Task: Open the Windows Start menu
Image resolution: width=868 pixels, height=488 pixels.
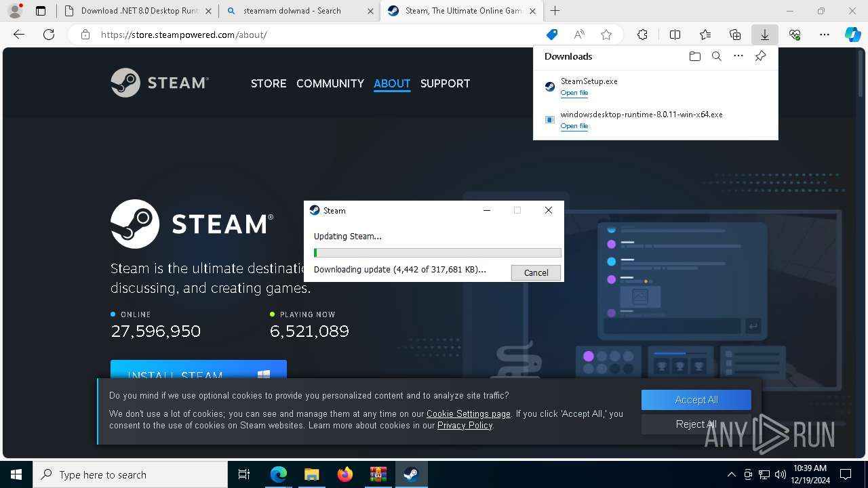Action: coord(16,474)
